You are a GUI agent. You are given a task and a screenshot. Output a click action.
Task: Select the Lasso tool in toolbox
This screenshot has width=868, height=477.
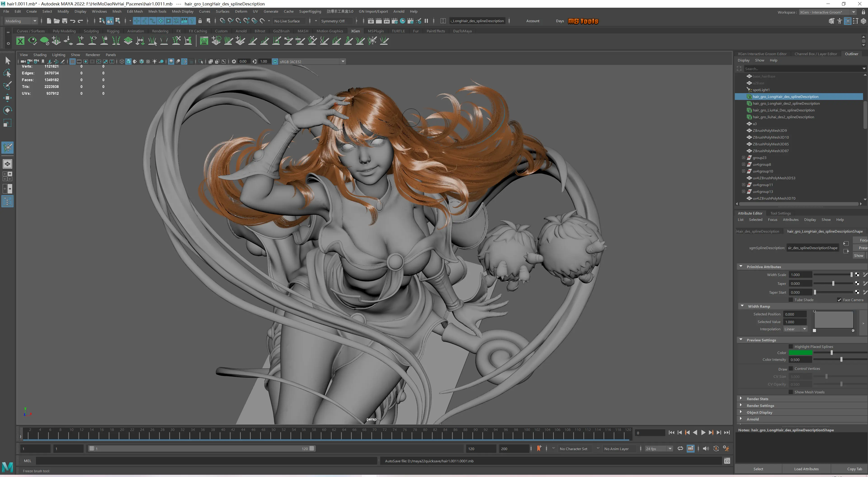tap(7, 73)
